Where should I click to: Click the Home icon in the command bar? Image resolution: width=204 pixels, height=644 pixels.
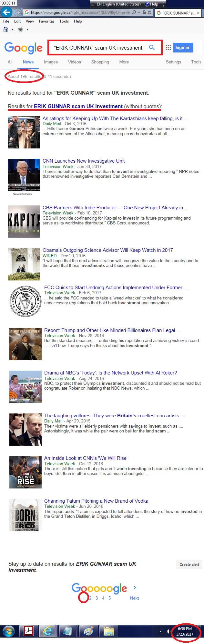pos(6,29)
